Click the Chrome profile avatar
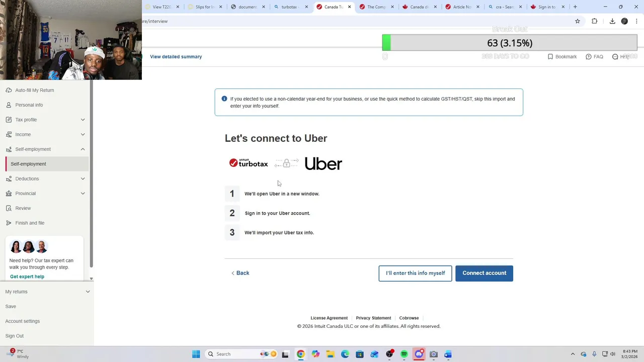Screen dimensions: 644x362 tap(624, 21)
